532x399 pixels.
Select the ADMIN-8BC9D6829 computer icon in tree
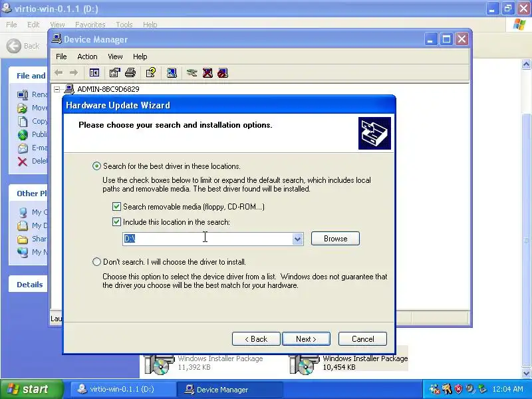coord(69,89)
